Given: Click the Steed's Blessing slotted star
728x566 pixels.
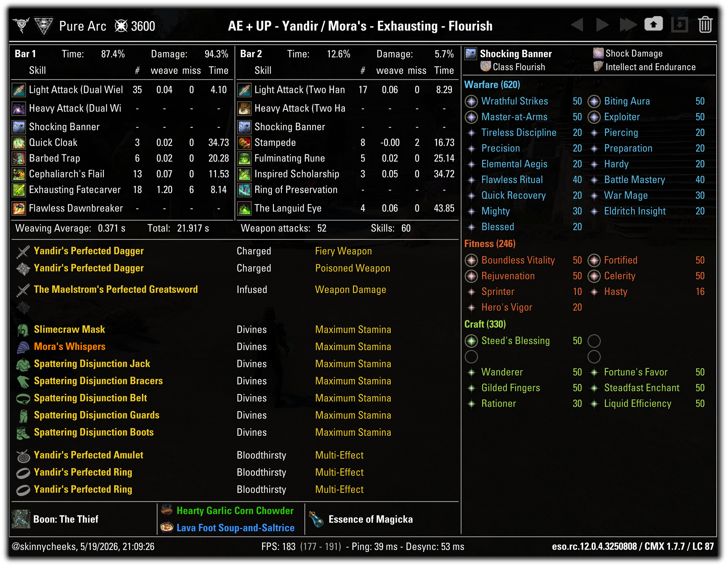Looking at the screenshot, I should [471, 341].
